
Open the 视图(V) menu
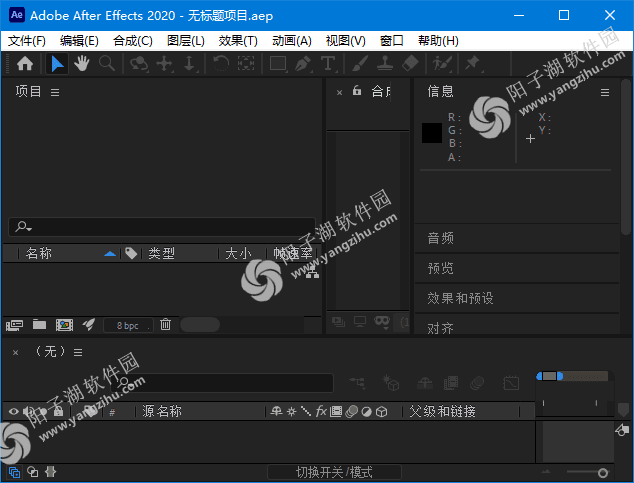pos(345,41)
